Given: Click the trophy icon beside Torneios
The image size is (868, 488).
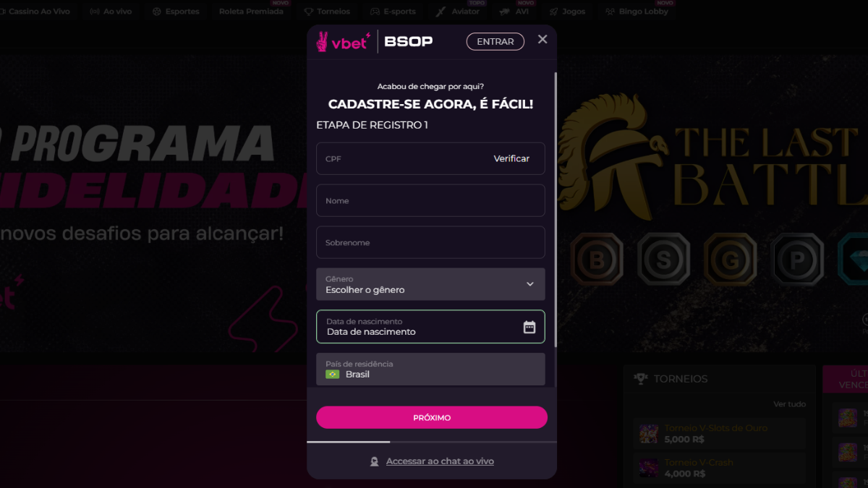Looking at the screenshot, I should coord(640,378).
